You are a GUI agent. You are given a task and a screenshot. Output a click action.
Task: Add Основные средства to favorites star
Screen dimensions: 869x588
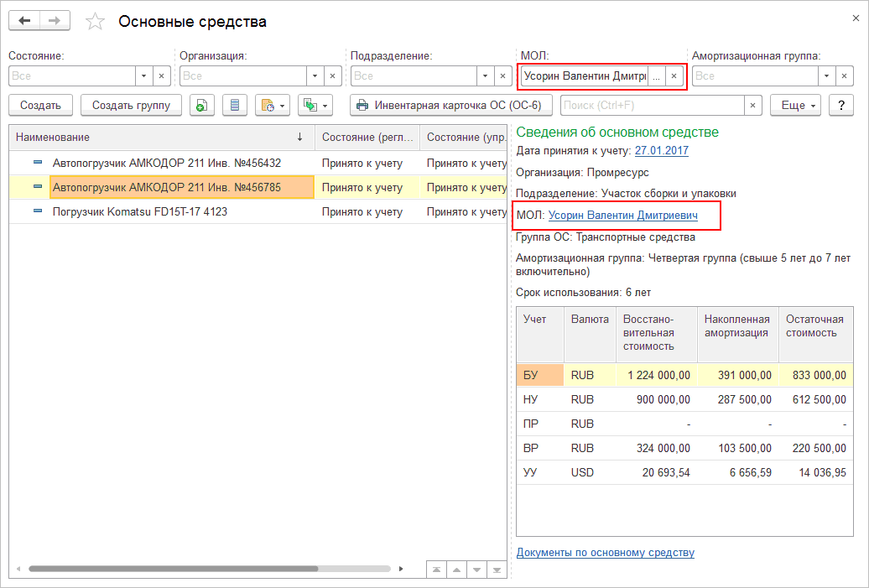pyautogui.click(x=96, y=22)
